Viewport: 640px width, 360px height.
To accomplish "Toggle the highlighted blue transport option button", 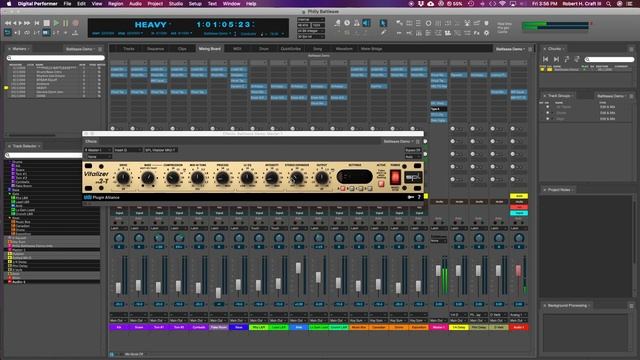I will point(47,33).
